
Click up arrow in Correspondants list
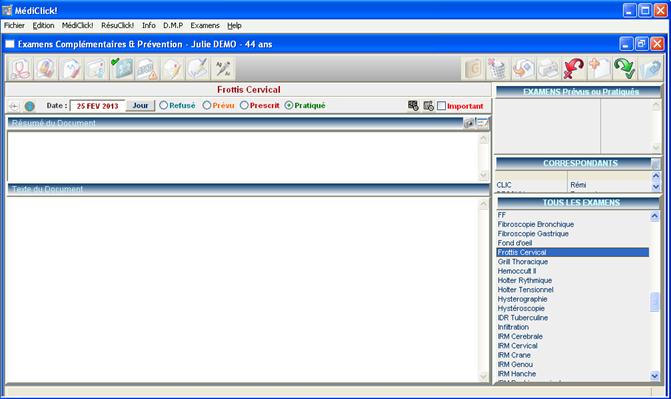[656, 176]
